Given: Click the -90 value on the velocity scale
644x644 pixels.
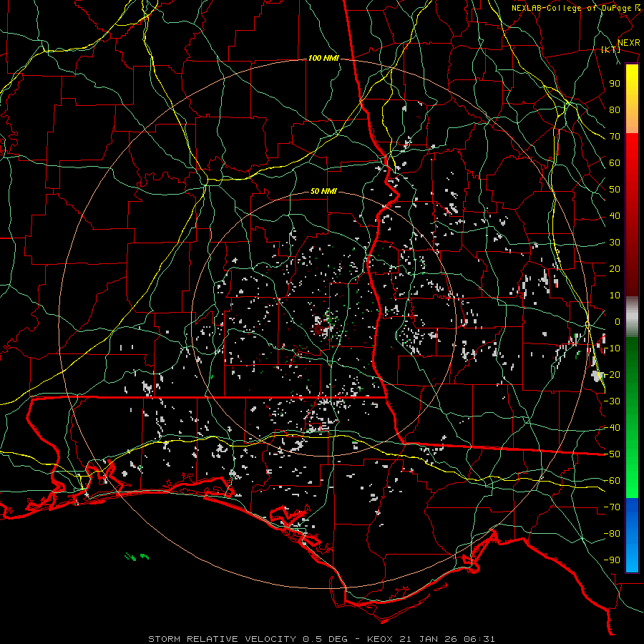Looking at the screenshot, I should pyautogui.click(x=612, y=560).
